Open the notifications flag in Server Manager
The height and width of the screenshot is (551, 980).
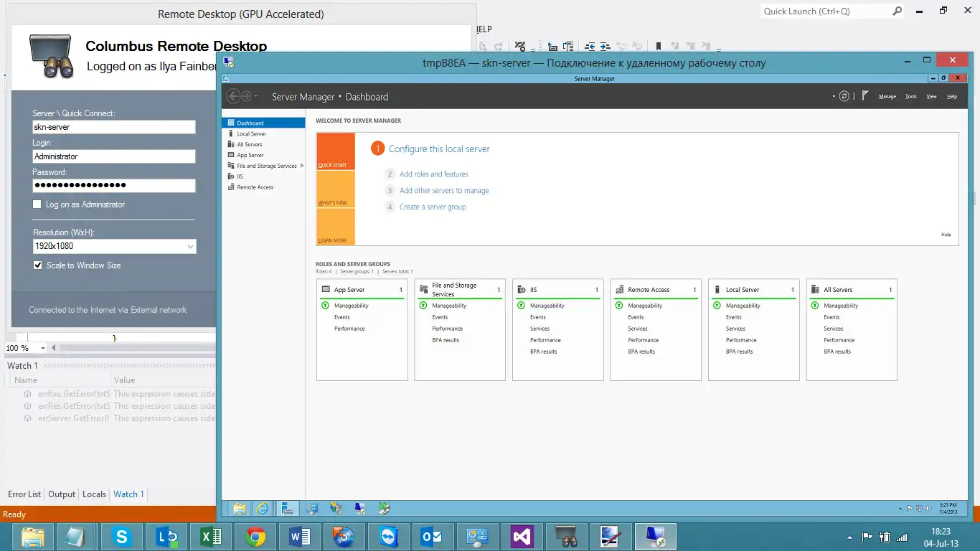point(865,95)
